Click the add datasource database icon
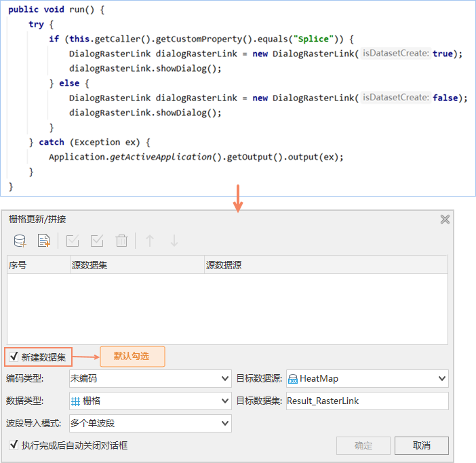This screenshot has width=476, height=463. pyautogui.click(x=20, y=241)
